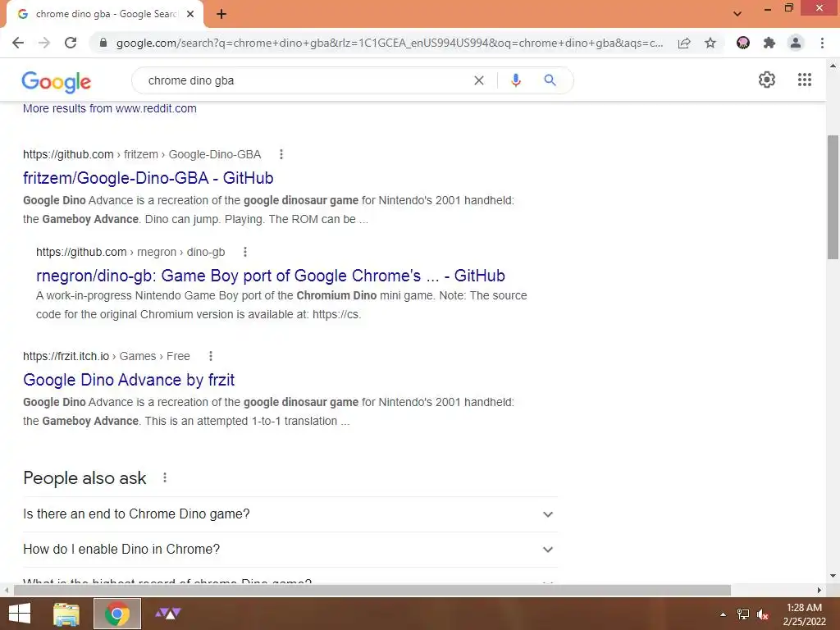This screenshot has height=630, width=840.
Task: Open the Chrome profile avatar
Action: point(796,43)
